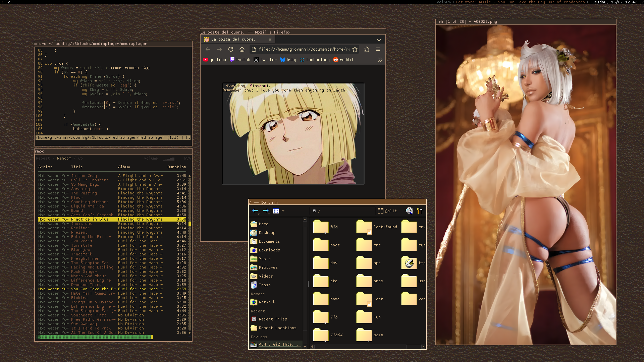Select the opt folder icon
644x362 pixels.
[364, 263]
